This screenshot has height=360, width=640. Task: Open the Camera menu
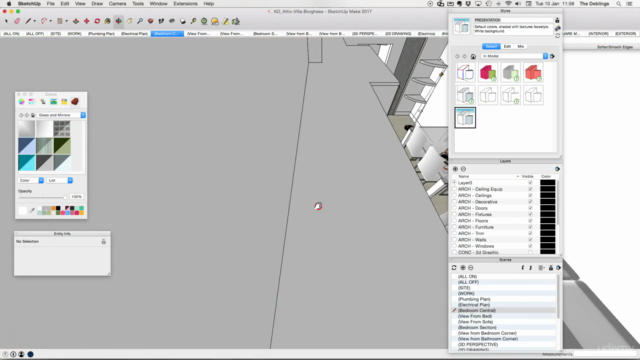pos(117,4)
